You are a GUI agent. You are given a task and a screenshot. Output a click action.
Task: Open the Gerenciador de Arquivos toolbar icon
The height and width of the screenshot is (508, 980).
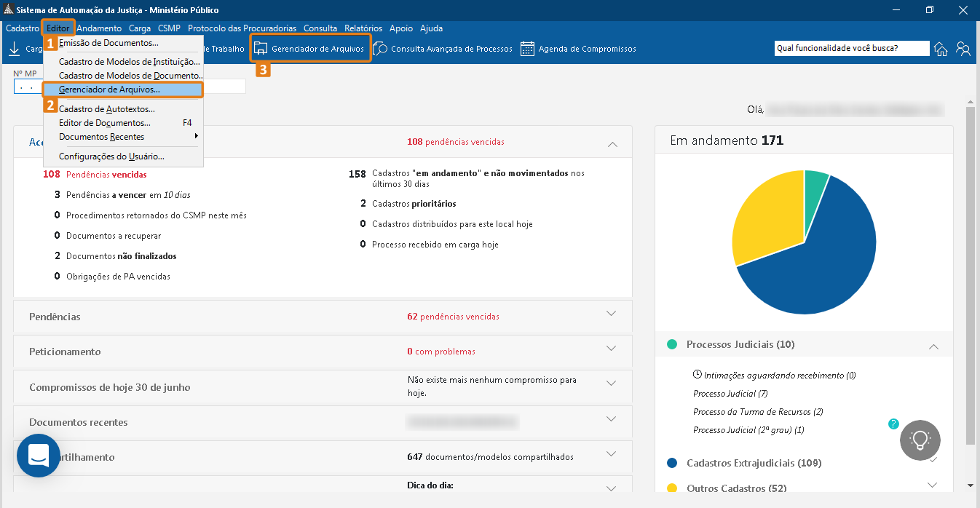tap(261, 48)
